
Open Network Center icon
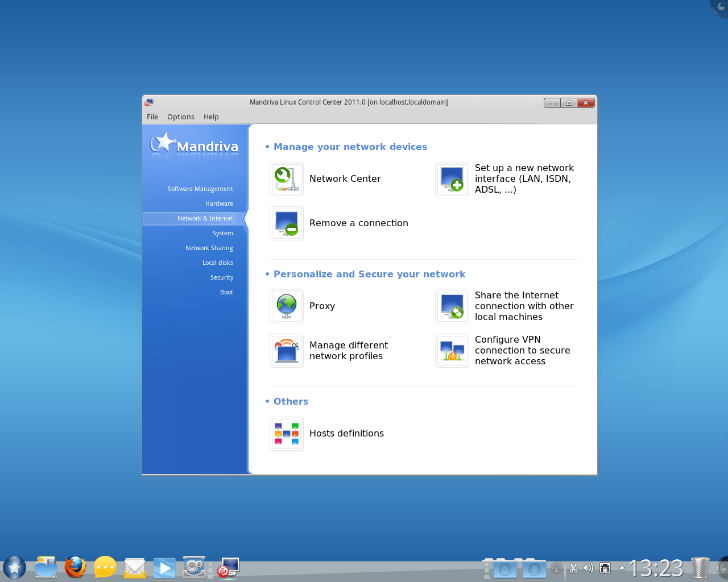(287, 179)
